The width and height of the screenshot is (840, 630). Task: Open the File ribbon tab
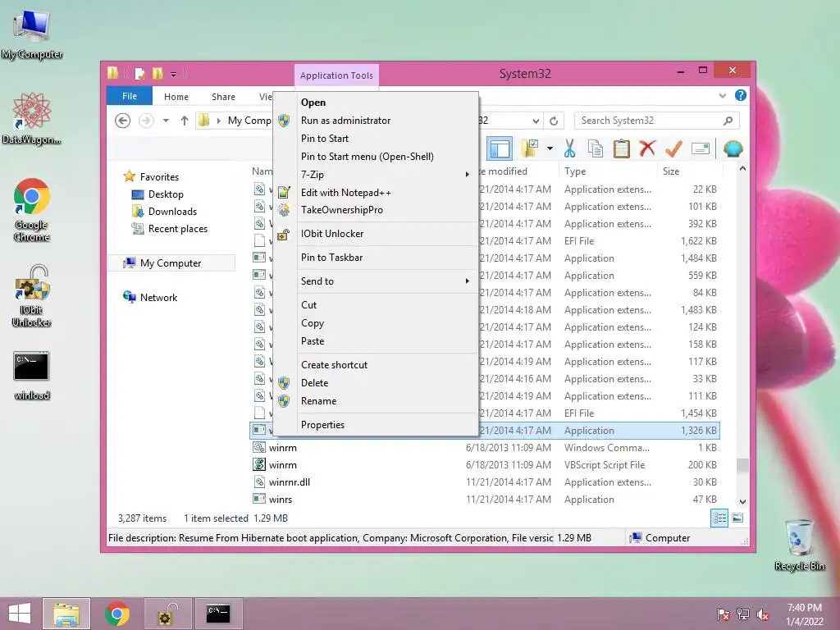130,96
